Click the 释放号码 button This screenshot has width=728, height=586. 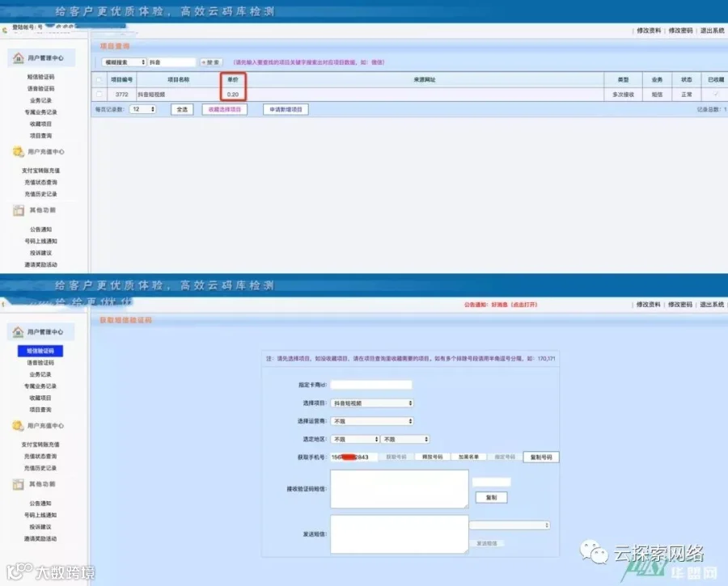tap(432, 457)
